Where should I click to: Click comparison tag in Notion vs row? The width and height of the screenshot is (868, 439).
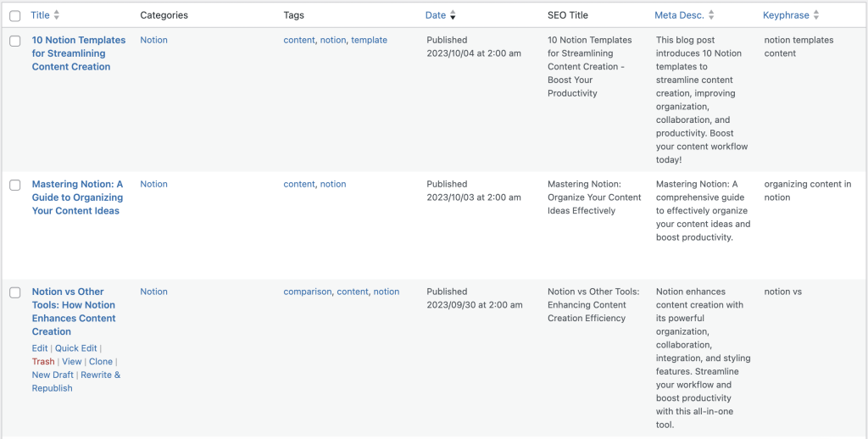click(x=308, y=292)
